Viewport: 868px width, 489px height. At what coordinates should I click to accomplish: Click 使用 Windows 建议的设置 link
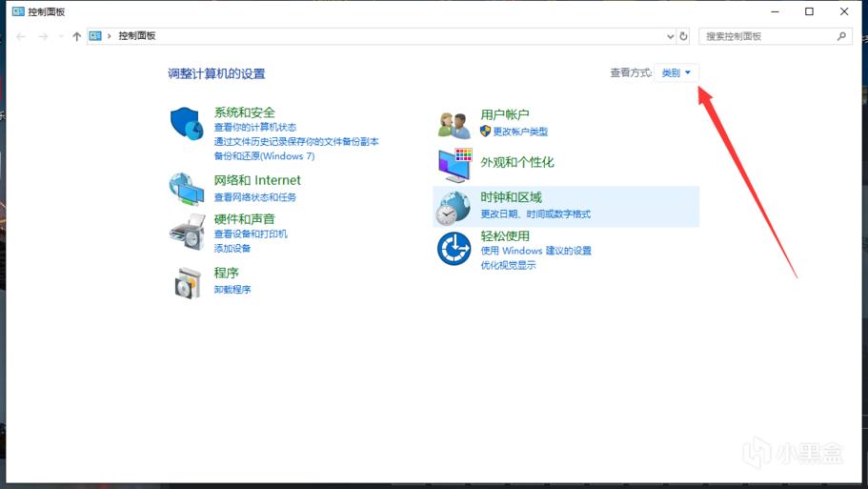click(x=535, y=251)
